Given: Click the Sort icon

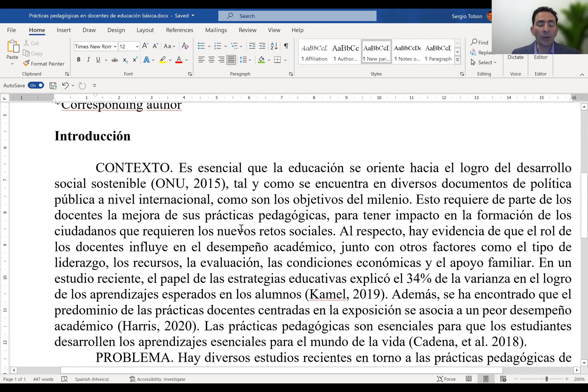Looking at the screenshot, I should (274, 46).
